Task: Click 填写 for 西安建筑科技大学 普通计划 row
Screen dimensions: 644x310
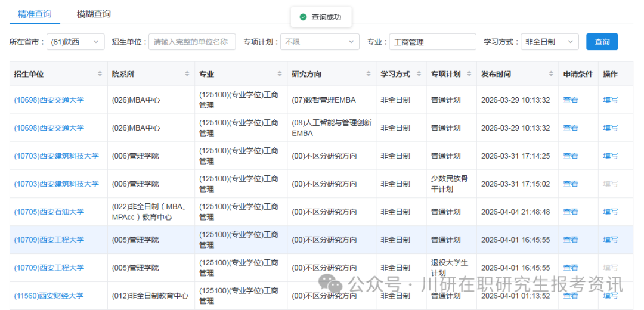Action: pos(611,156)
